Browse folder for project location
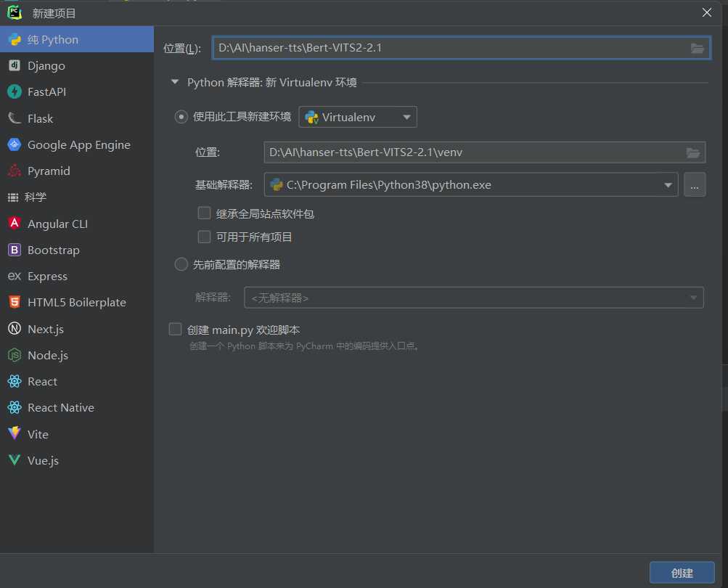Viewport: 728px width, 588px height. pos(697,49)
